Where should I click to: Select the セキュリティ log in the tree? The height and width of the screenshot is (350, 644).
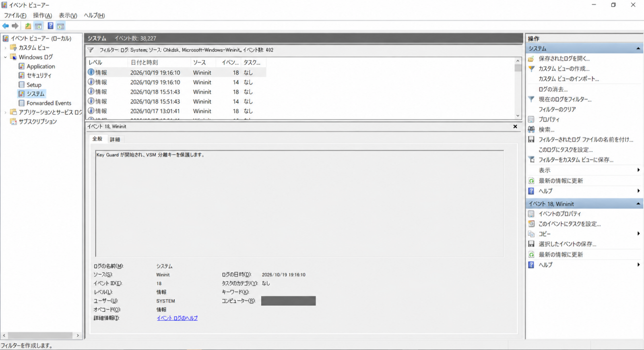pos(39,76)
